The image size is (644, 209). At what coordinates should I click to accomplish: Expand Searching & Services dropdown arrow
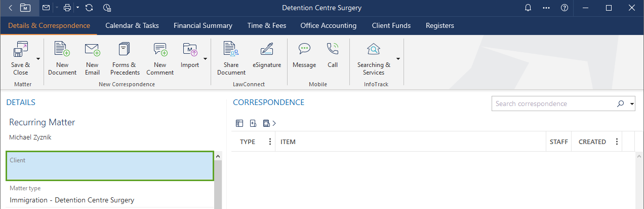tap(398, 59)
